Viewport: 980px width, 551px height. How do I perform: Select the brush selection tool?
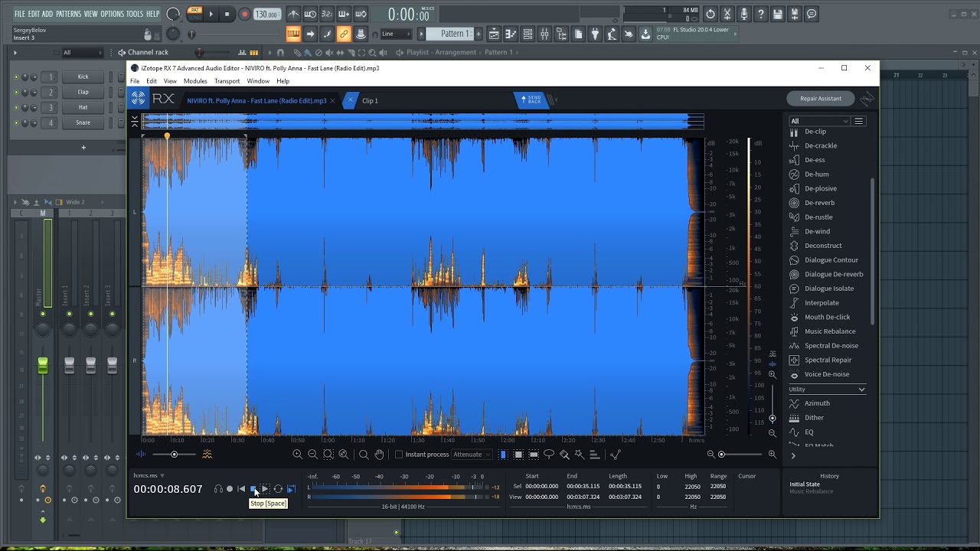point(564,455)
